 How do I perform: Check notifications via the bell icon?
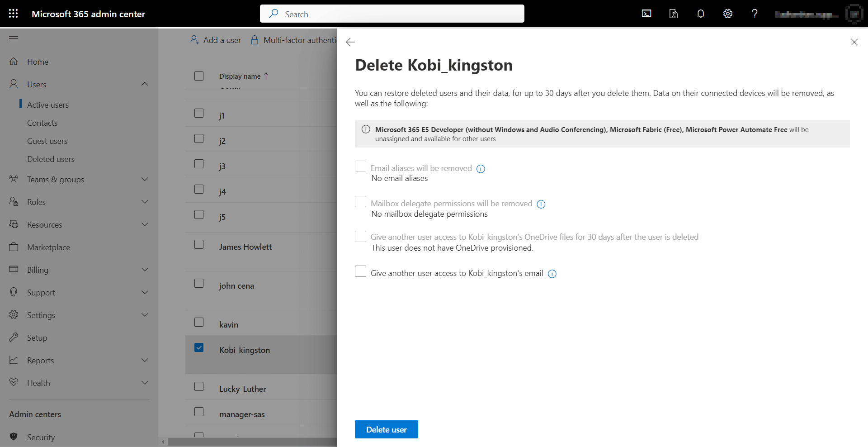click(x=700, y=14)
